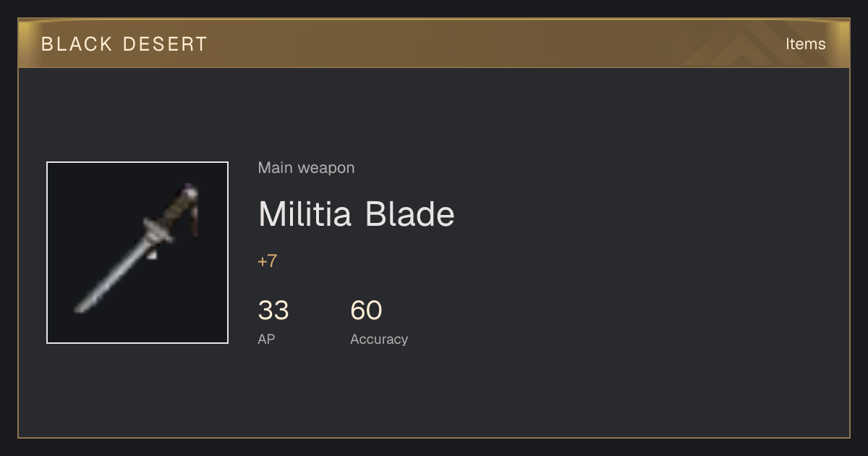
Task: Click the pommel at the sword's top end
Action: click(x=190, y=191)
